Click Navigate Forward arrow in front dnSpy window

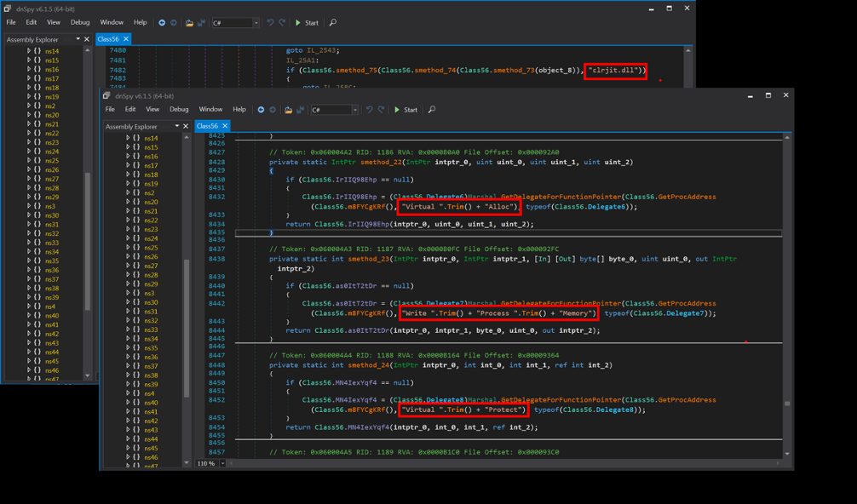273,110
